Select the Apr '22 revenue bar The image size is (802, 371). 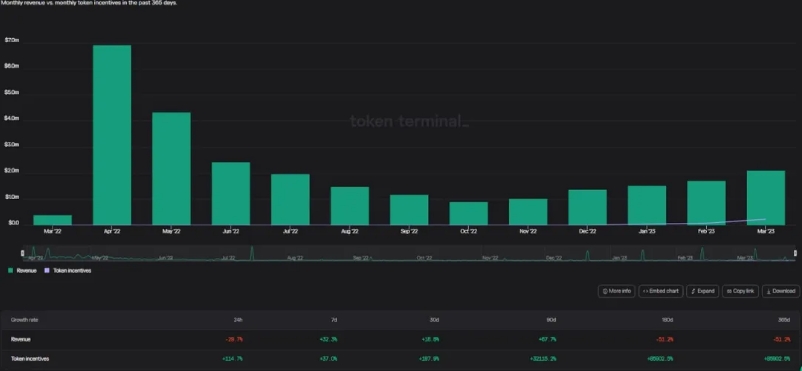coord(112,135)
